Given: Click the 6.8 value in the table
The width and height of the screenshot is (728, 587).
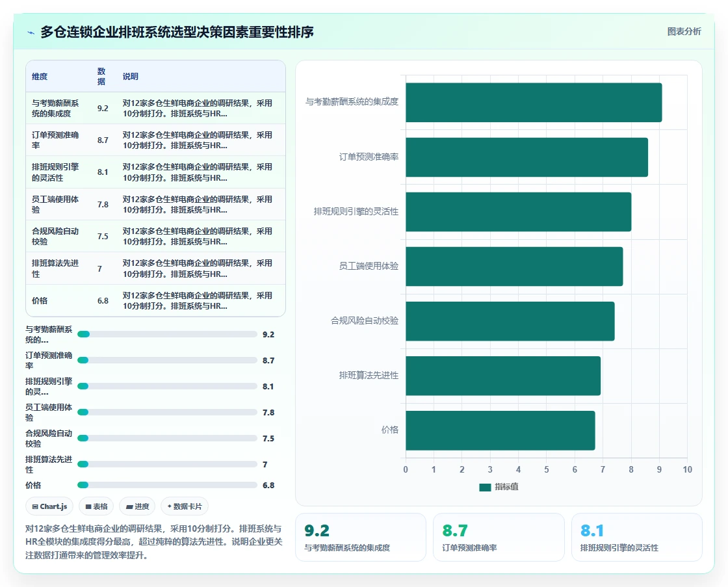Looking at the screenshot, I should click(103, 301).
